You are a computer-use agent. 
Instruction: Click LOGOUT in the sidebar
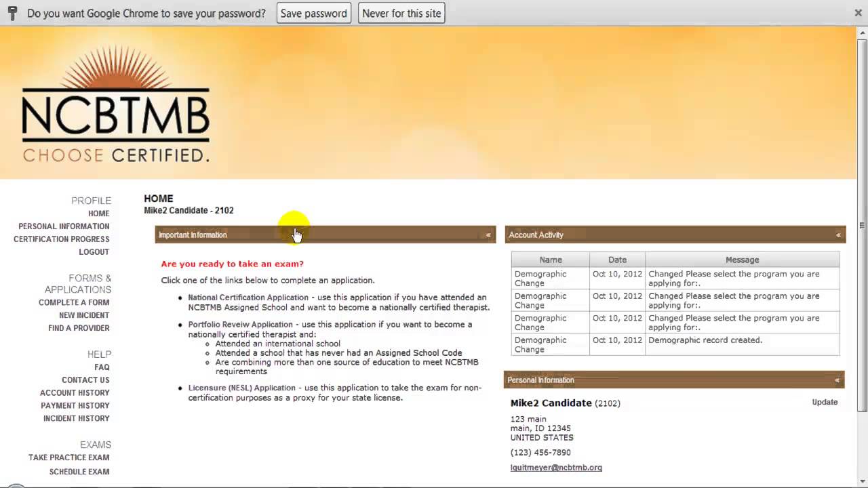[94, 252]
